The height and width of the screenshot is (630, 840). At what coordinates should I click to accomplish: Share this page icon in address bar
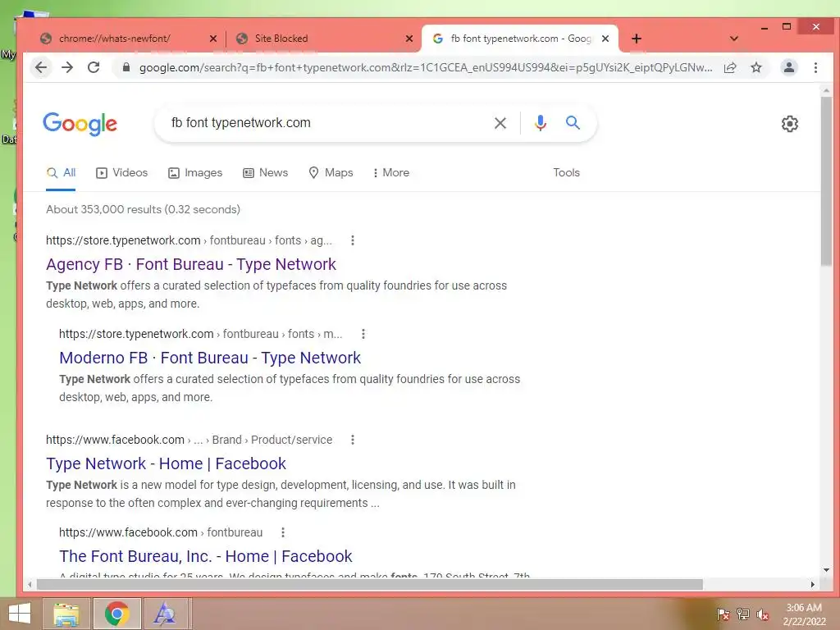pyautogui.click(x=729, y=67)
